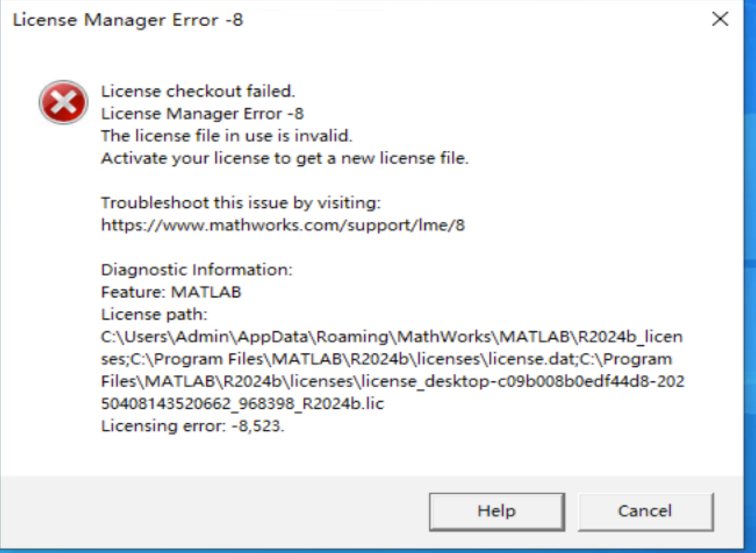Viewport: 756px width, 553px height.
Task: Click the Help button
Action: pos(497,511)
